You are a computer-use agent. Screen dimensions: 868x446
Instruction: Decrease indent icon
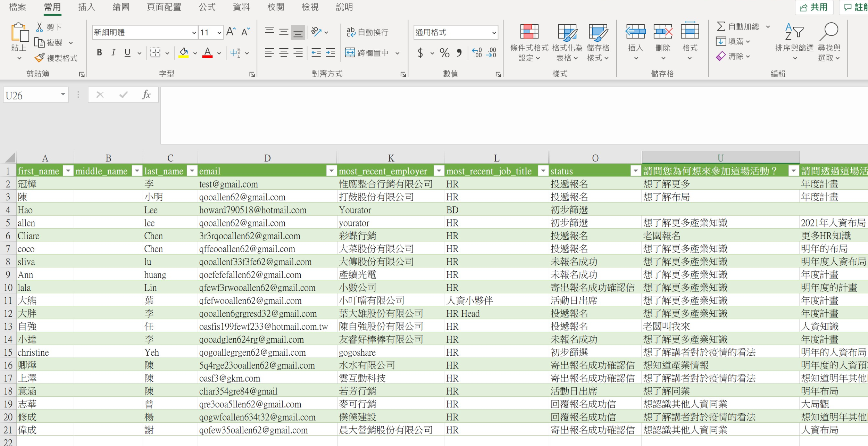pos(316,53)
